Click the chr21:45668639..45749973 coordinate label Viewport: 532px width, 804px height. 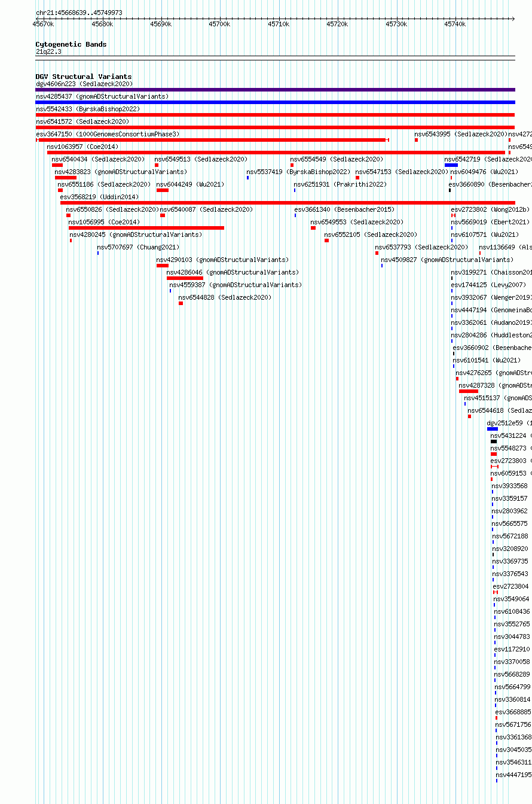tap(79, 13)
